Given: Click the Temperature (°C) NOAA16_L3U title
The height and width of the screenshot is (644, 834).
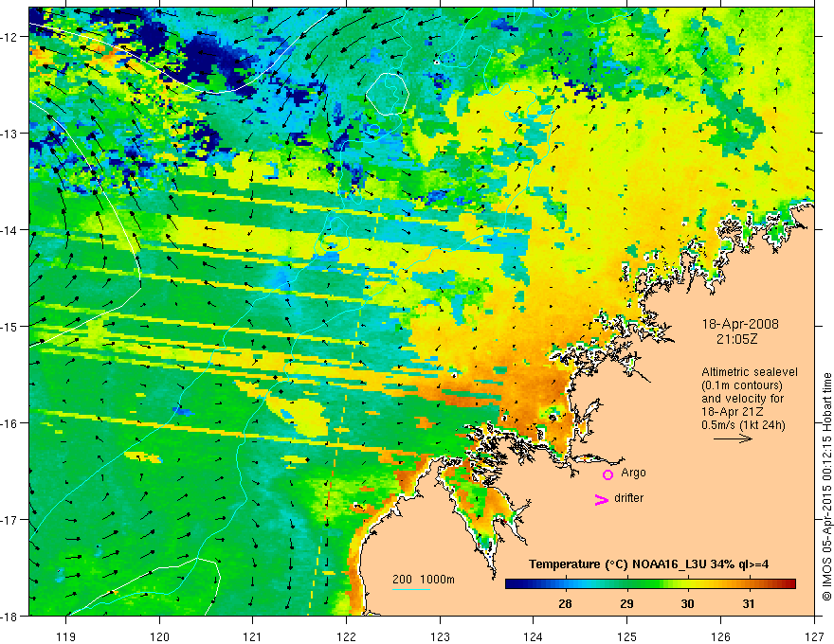Looking at the screenshot, I should (648, 564).
